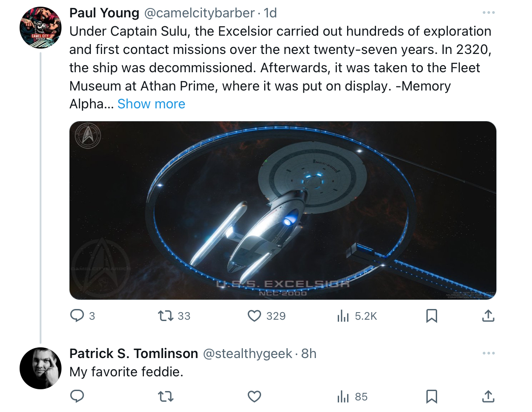Retweet the 'My favorite feddie' reply
The image size is (532, 412).
pos(166,396)
